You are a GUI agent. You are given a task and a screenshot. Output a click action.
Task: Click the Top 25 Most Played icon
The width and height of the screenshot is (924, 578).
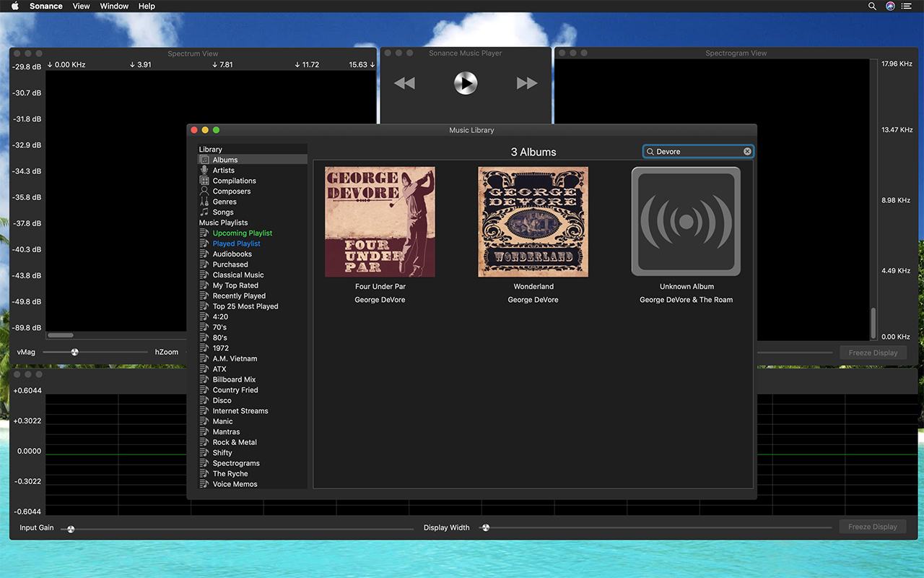point(204,306)
